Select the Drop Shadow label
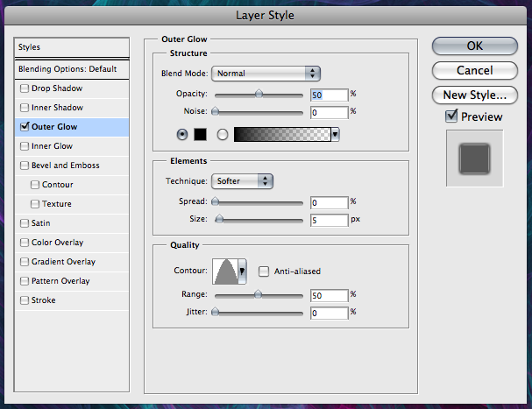Viewport: 532px width, 409px height. pyautogui.click(x=57, y=88)
